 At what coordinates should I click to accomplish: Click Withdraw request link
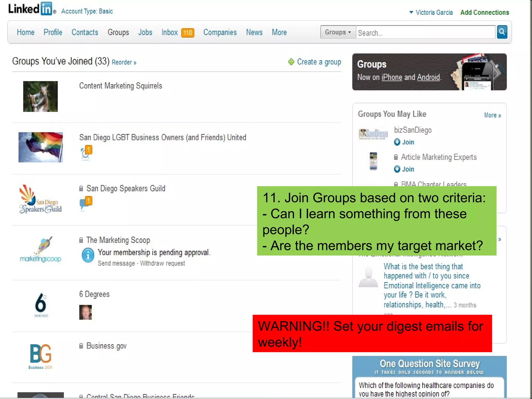(163, 263)
